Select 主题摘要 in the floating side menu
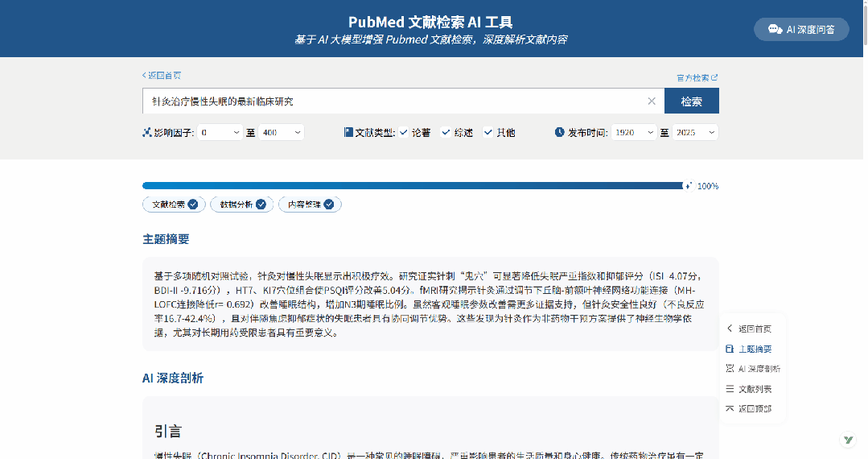 point(749,349)
